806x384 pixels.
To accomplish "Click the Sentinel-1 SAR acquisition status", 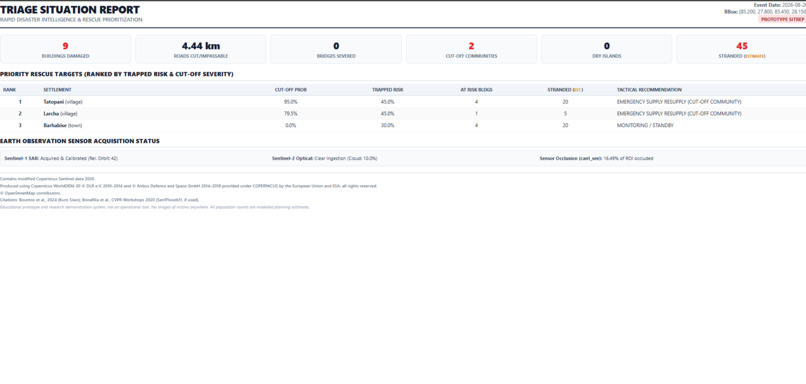I will click(x=61, y=158).
